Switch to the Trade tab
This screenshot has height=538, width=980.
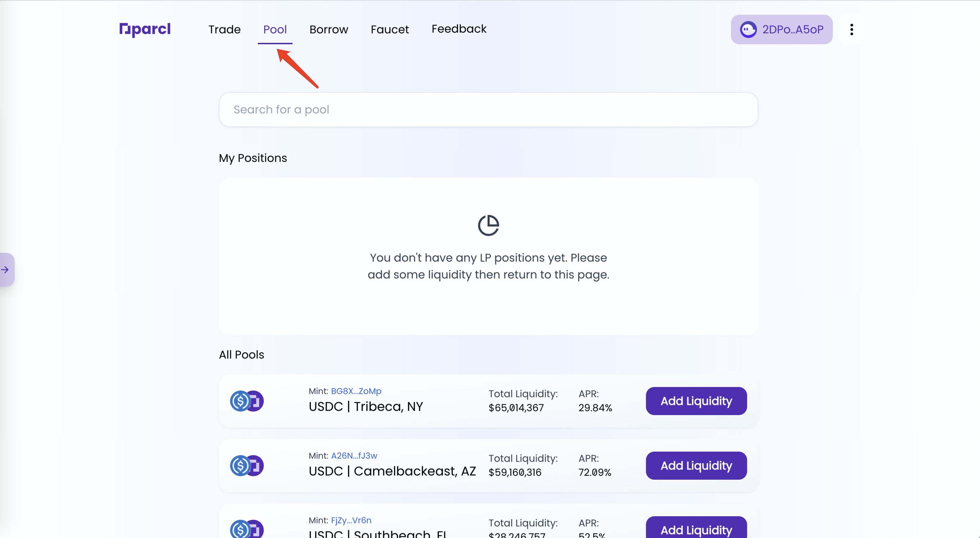click(224, 29)
